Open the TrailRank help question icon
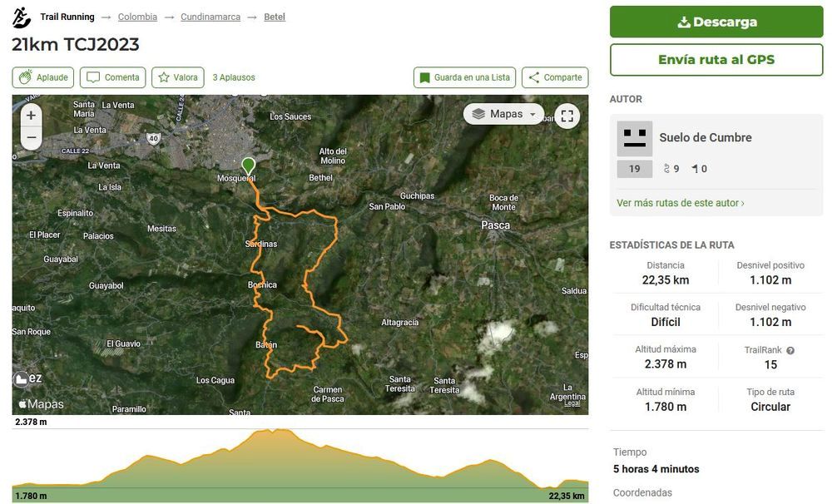Image resolution: width=832 pixels, height=504 pixels. pos(790,351)
